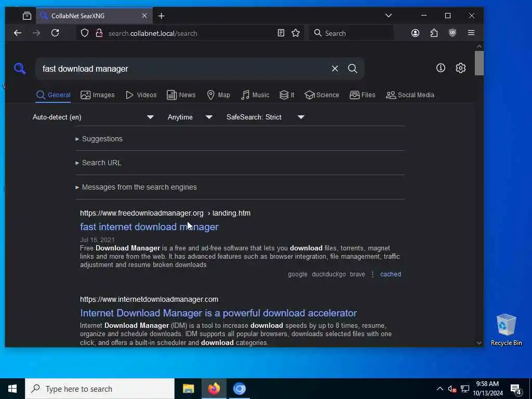The image size is (532, 399).
Task: Switch to the Videos search tab
Action: [141, 95]
